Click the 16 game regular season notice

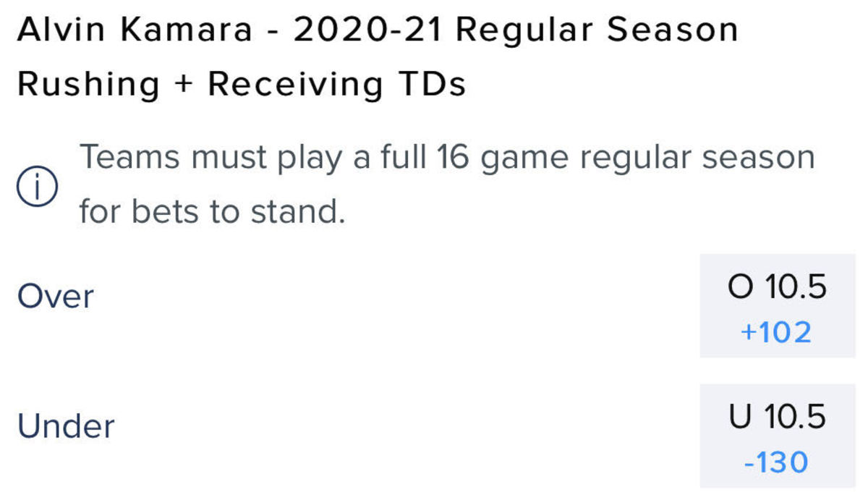tap(447, 157)
